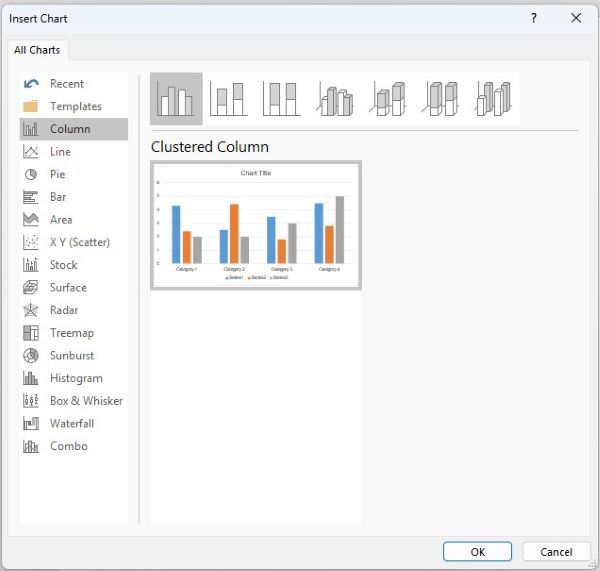Click the OK button
Viewport: 600px width, 571px height.
(477, 551)
